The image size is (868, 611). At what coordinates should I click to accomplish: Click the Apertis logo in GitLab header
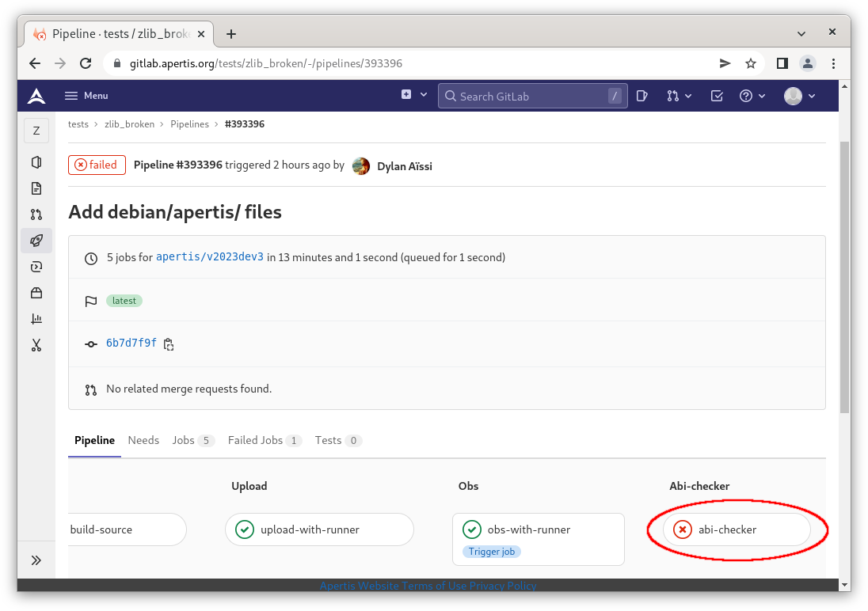point(36,96)
